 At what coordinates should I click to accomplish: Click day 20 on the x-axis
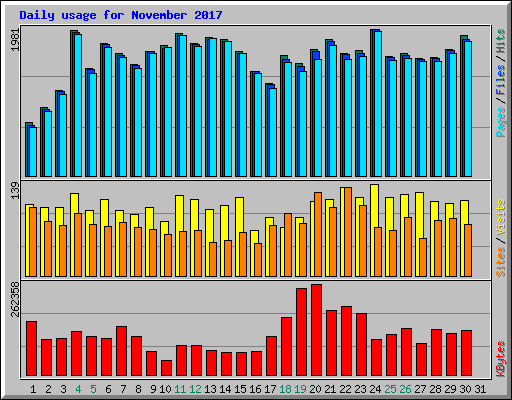point(315,389)
